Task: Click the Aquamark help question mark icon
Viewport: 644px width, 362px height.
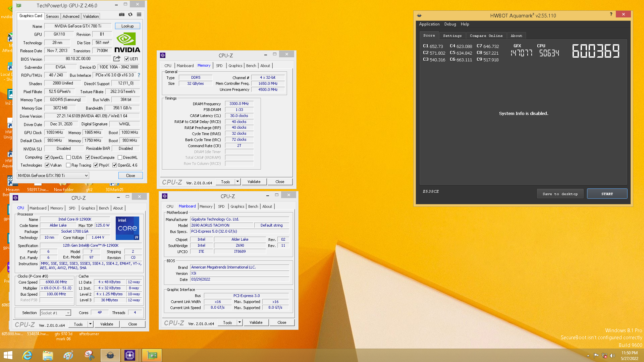Action: point(611,14)
